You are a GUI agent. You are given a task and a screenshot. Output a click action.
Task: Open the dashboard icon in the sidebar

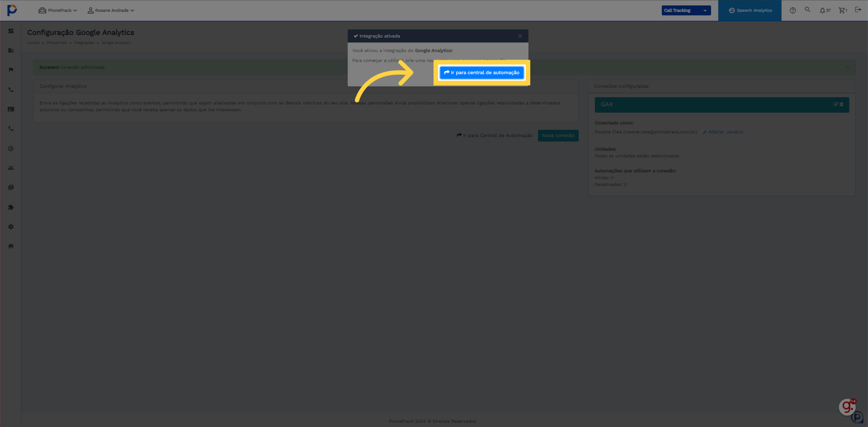pyautogui.click(x=11, y=31)
